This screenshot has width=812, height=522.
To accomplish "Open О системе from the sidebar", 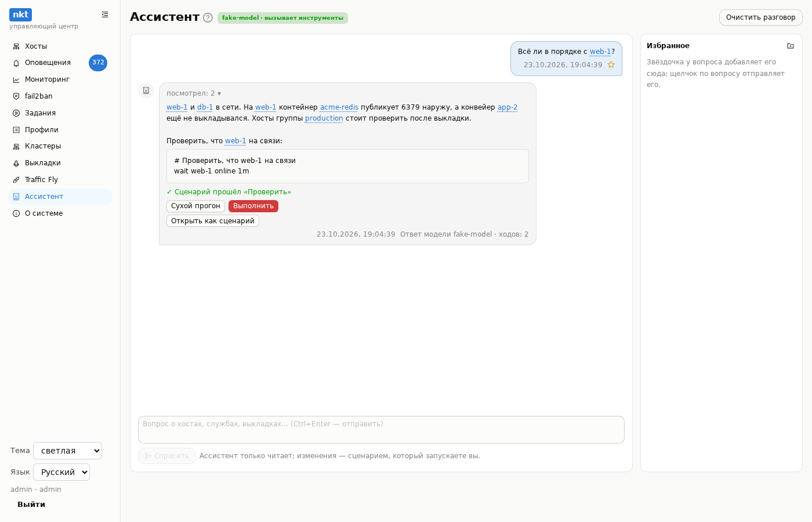I will (x=60, y=213).
